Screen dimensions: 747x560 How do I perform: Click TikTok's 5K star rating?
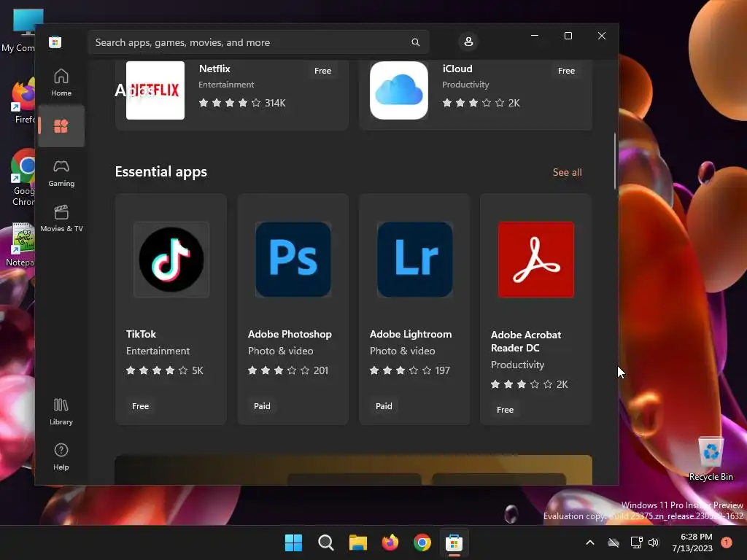(x=164, y=370)
